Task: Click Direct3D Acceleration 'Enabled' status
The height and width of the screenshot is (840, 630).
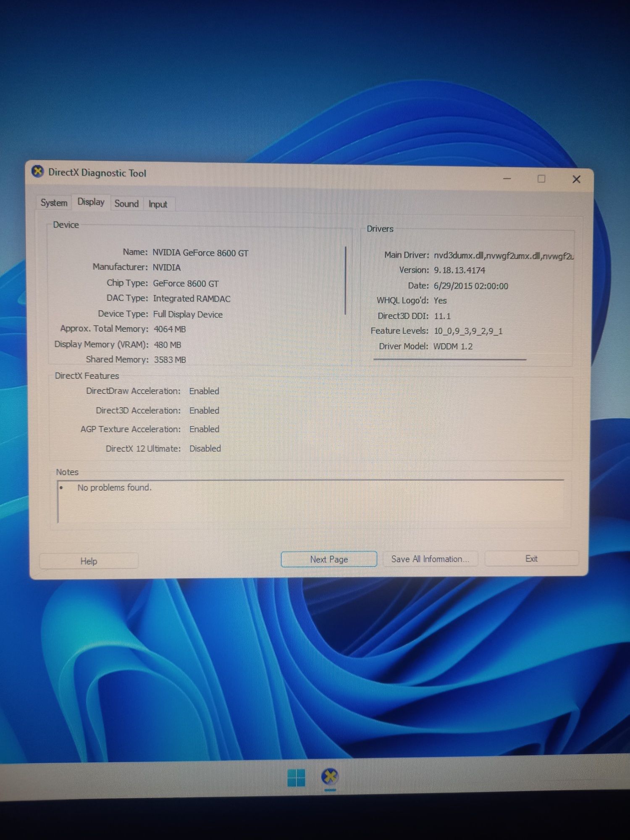Action: (x=204, y=410)
